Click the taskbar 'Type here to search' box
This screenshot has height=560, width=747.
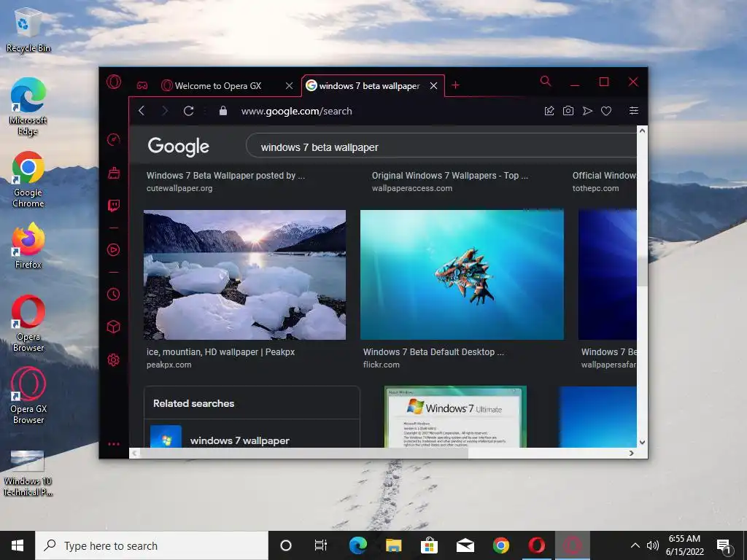click(x=152, y=545)
